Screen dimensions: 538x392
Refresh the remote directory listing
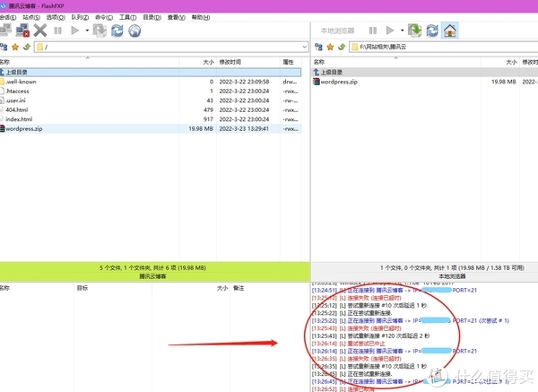tap(117, 30)
